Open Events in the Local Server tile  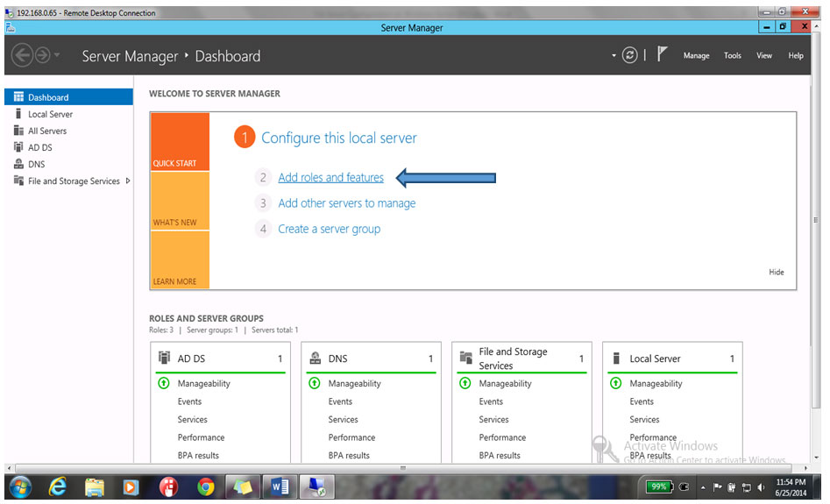pyautogui.click(x=642, y=401)
